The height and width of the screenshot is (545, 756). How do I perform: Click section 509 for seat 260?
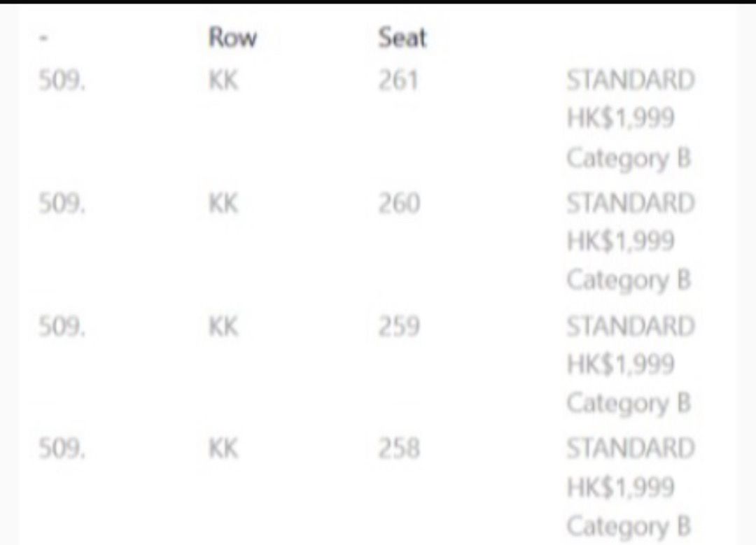coord(61,204)
